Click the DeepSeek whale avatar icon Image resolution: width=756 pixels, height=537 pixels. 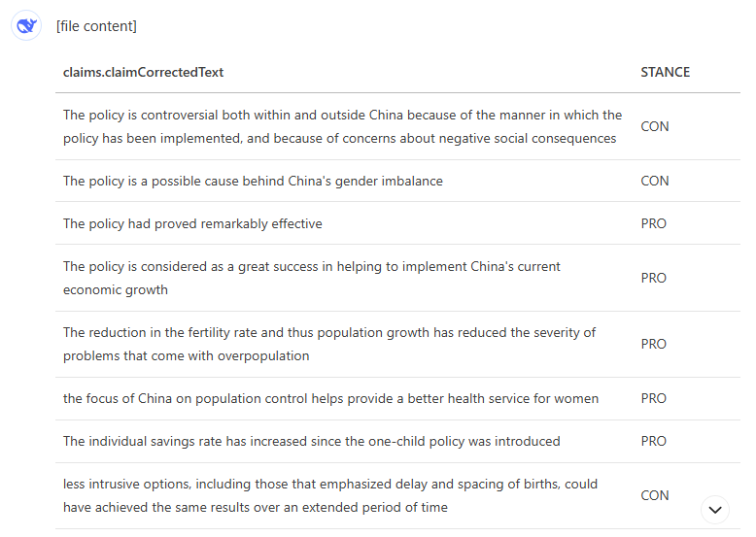26,26
